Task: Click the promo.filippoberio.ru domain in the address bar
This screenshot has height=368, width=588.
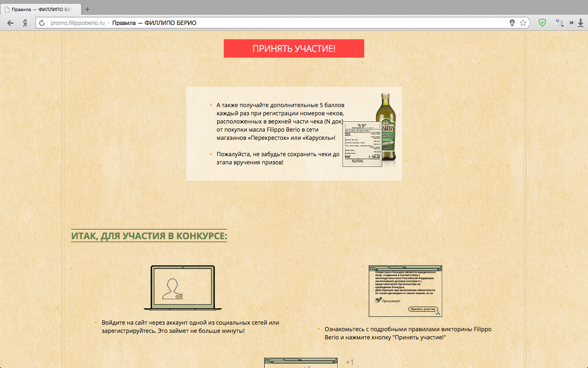Action: coord(78,23)
